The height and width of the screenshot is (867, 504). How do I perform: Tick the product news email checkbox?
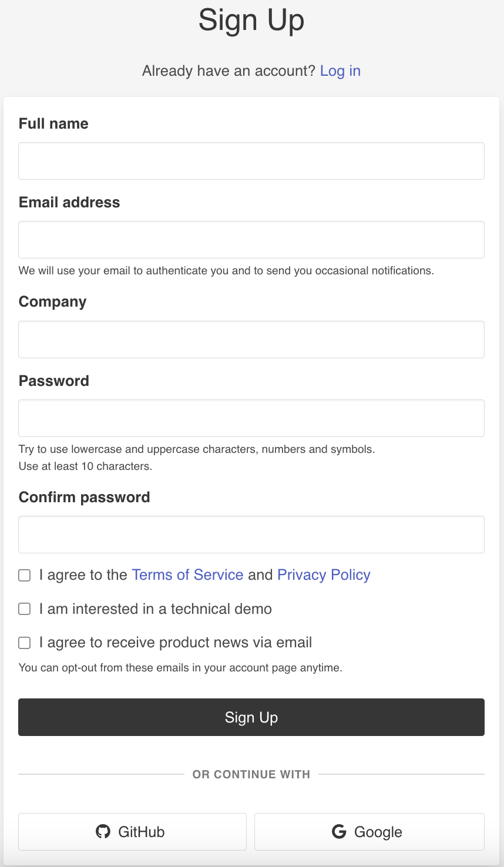point(25,643)
